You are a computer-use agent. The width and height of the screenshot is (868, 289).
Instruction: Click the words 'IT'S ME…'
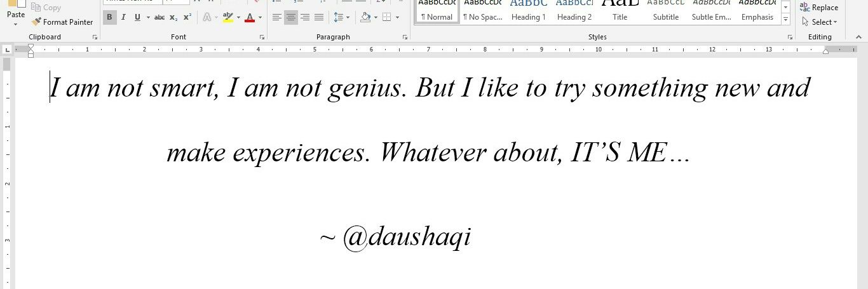click(x=630, y=152)
